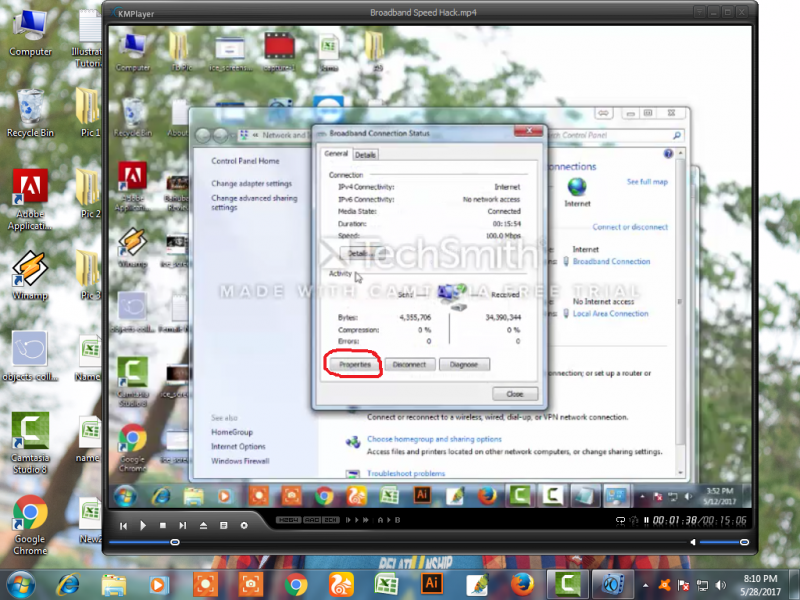Open the paint brush app in taskbar
The height and width of the screenshot is (600, 800).
477,585
